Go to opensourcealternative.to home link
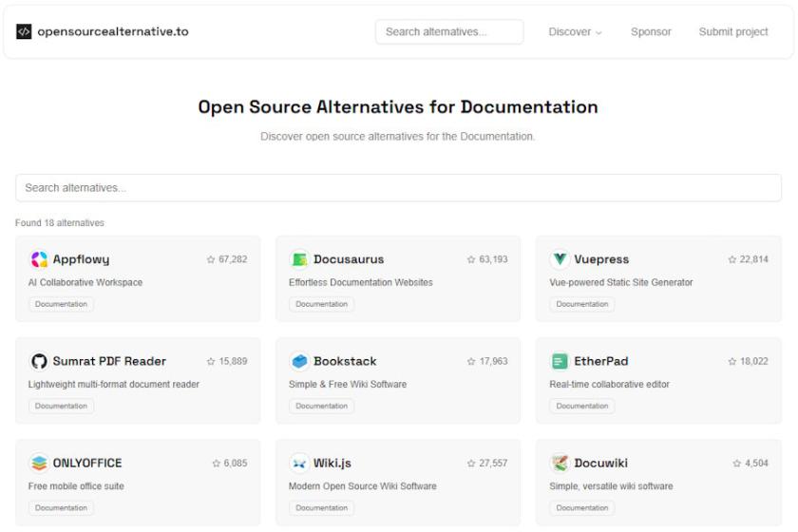 click(x=103, y=31)
